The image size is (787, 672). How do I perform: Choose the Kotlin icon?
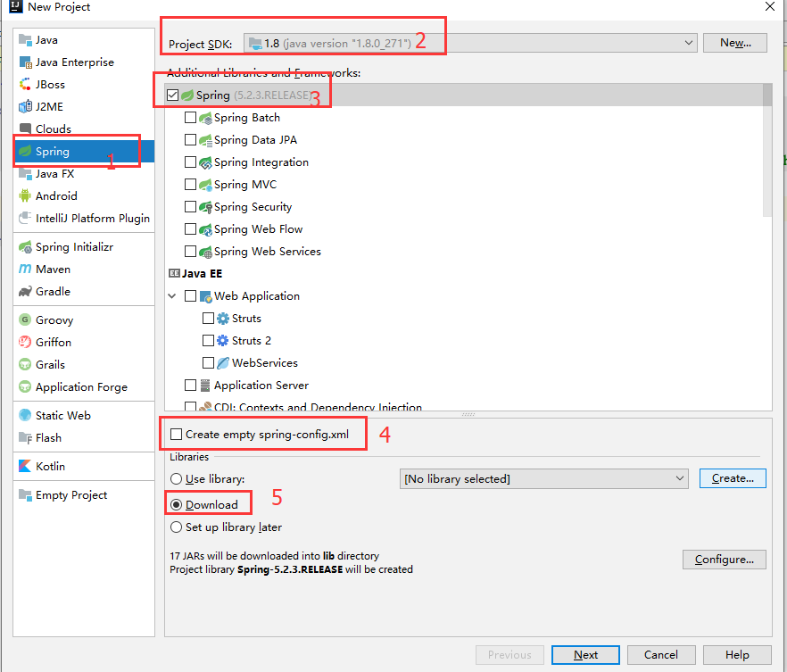(x=25, y=466)
